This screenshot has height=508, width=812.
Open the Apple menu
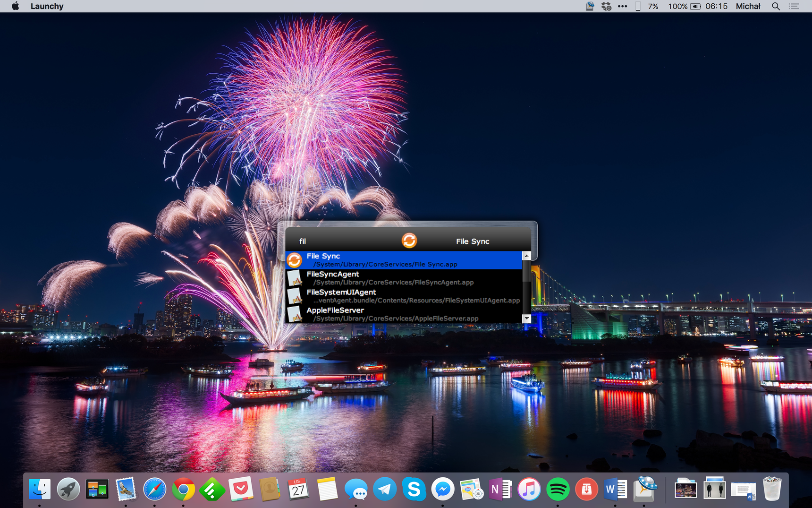tap(16, 6)
